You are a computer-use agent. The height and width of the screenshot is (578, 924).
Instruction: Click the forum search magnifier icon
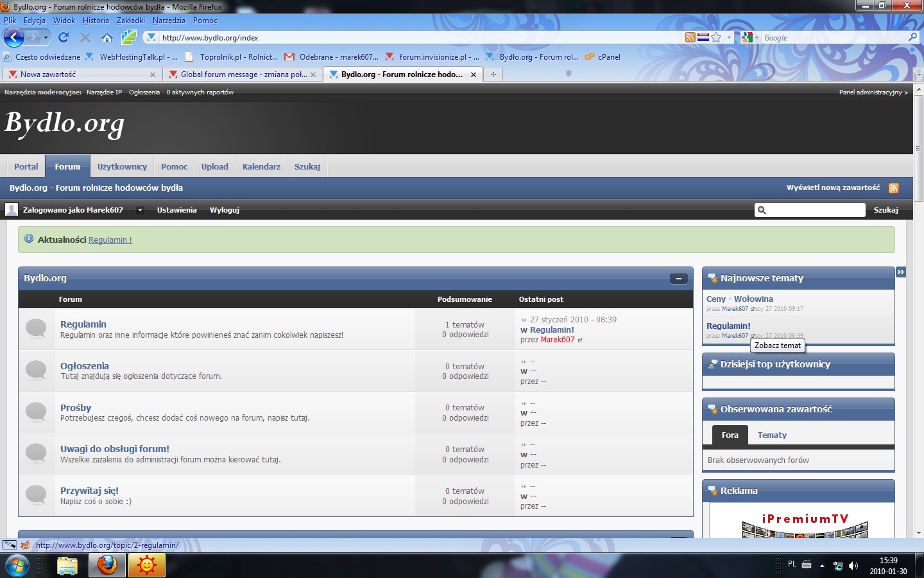(x=761, y=210)
